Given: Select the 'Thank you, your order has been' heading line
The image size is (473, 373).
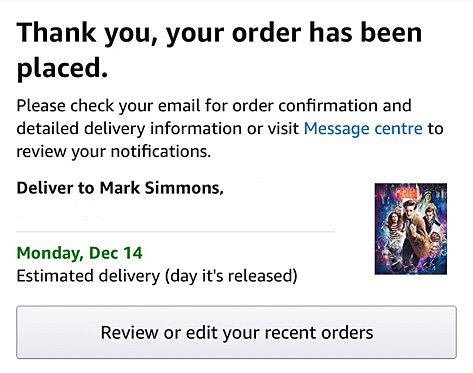Looking at the screenshot, I should pos(219,34).
